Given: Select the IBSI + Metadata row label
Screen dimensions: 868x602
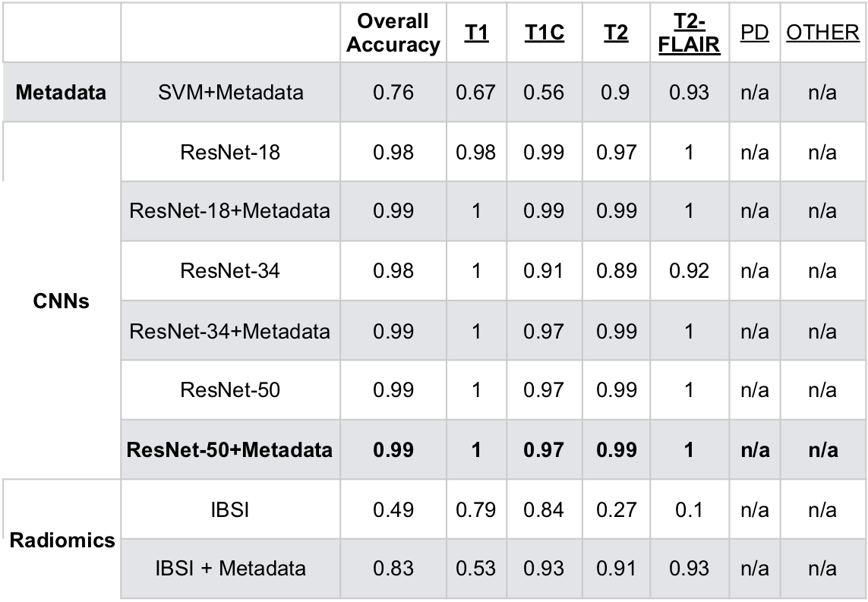Looking at the screenshot, I should point(229,569).
